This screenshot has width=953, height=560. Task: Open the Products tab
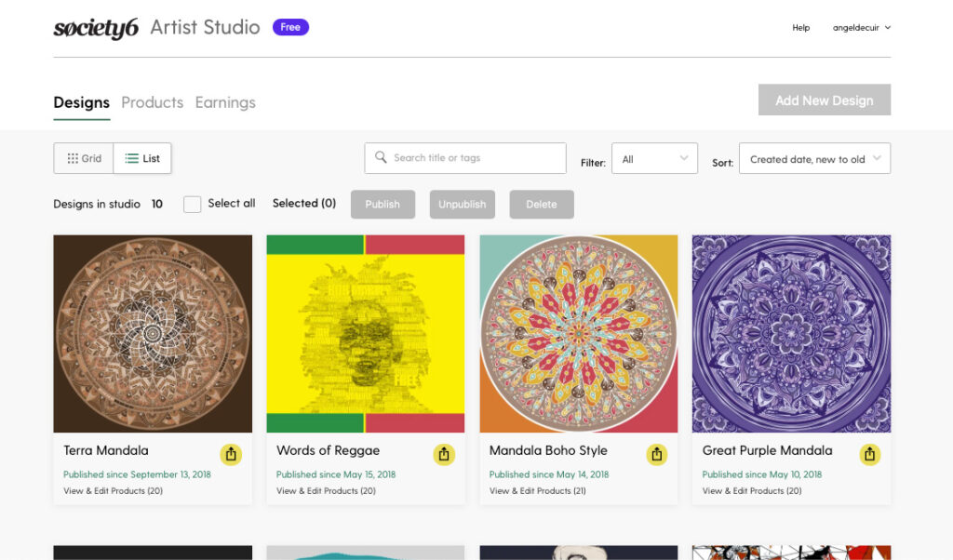[x=153, y=102]
